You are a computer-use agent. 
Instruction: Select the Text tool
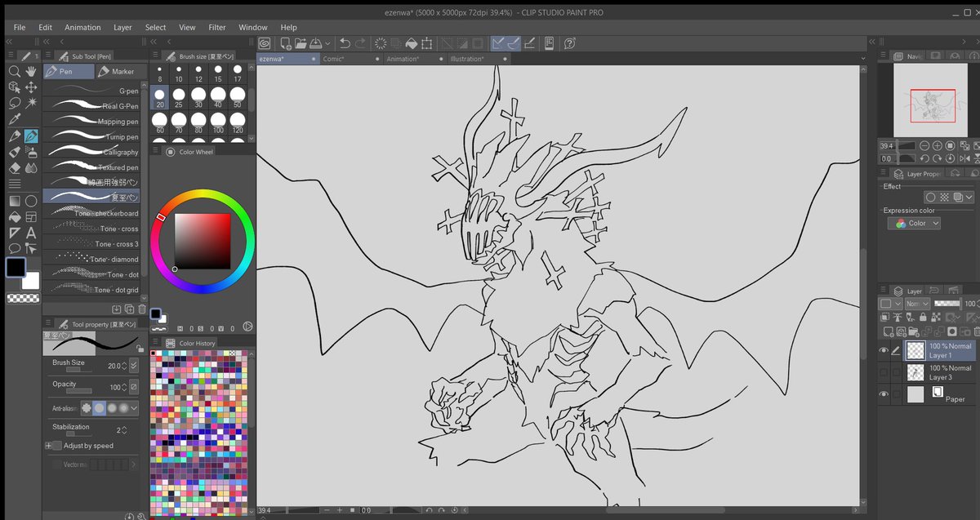[31, 233]
